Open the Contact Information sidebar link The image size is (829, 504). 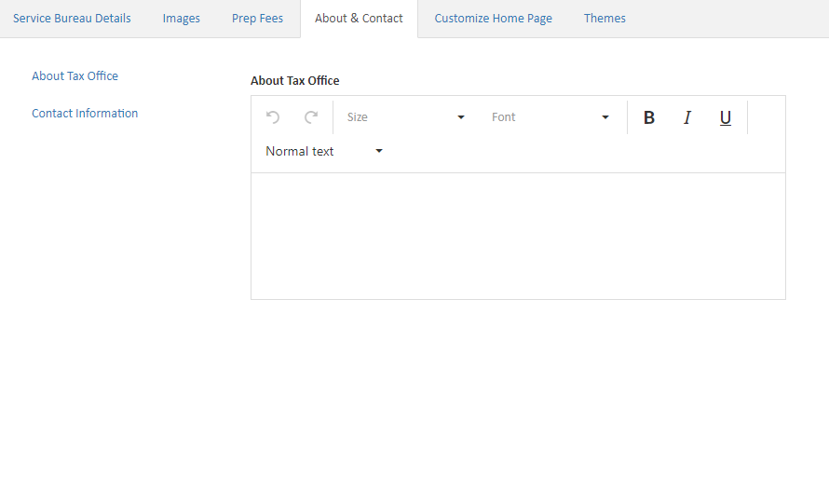click(x=85, y=114)
